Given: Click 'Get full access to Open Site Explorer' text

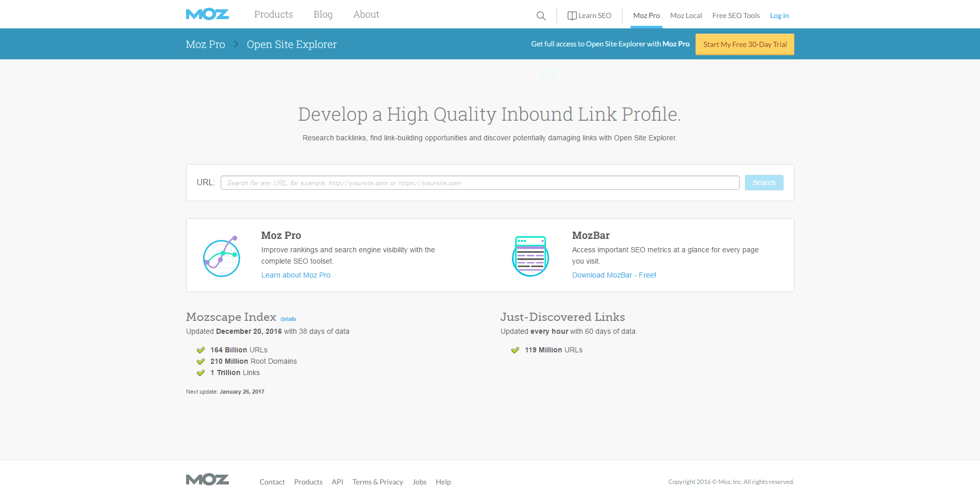Looking at the screenshot, I should (x=610, y=44).
